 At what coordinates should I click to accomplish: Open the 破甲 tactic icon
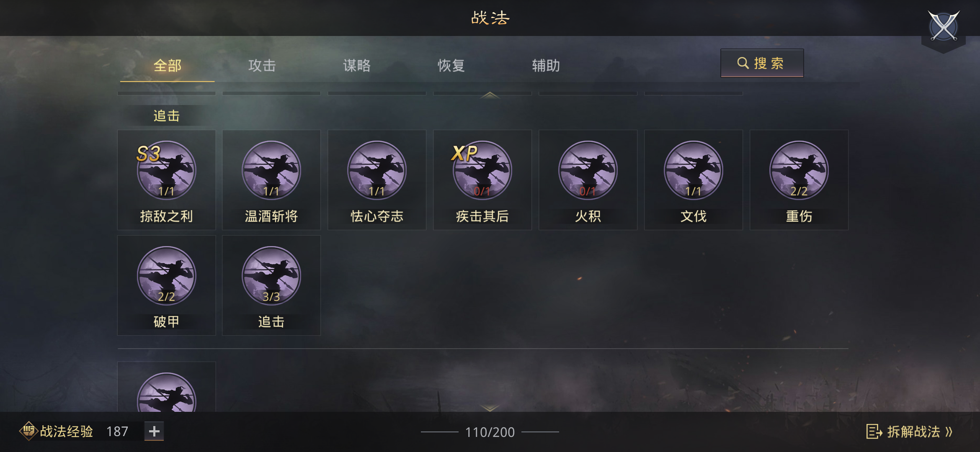[x=166, y=276]
